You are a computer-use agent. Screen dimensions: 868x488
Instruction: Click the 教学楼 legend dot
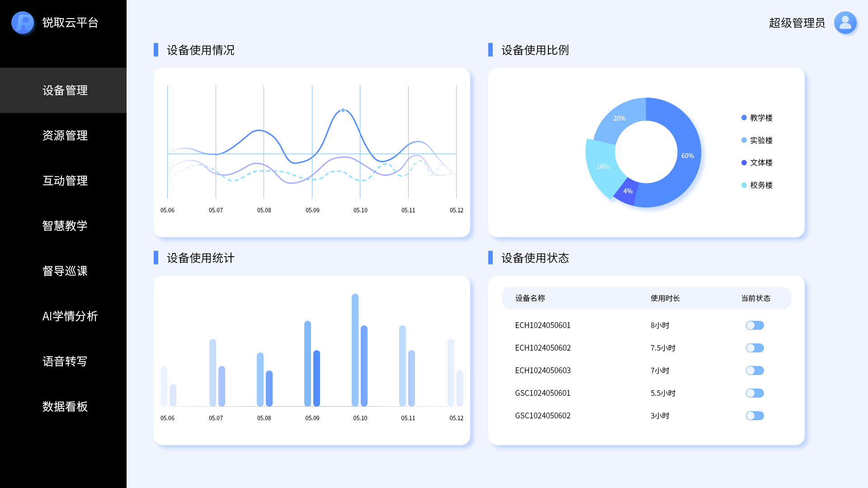pyautogui.click(x=744, y=117)
